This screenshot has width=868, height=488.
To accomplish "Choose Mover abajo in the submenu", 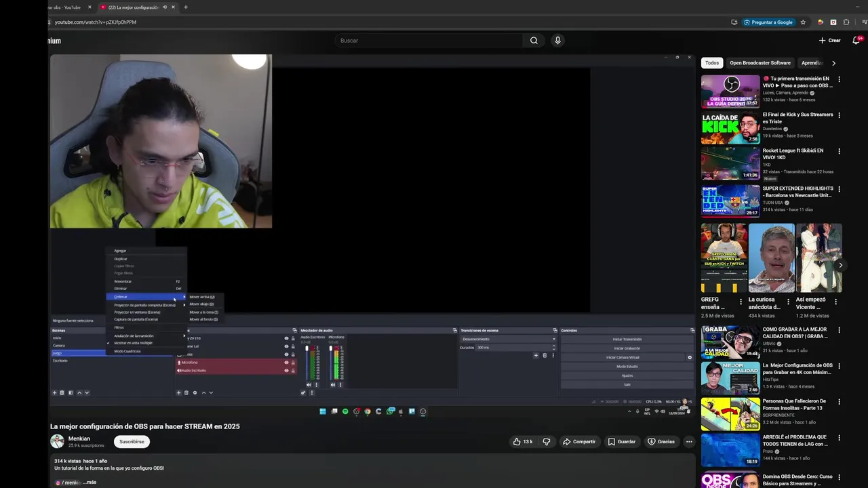I will pos(202,304).
